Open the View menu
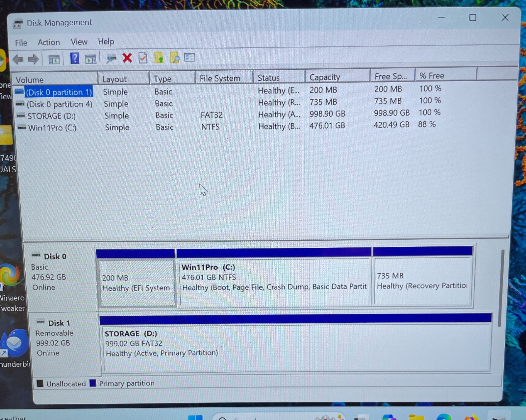 pos(79,42)
